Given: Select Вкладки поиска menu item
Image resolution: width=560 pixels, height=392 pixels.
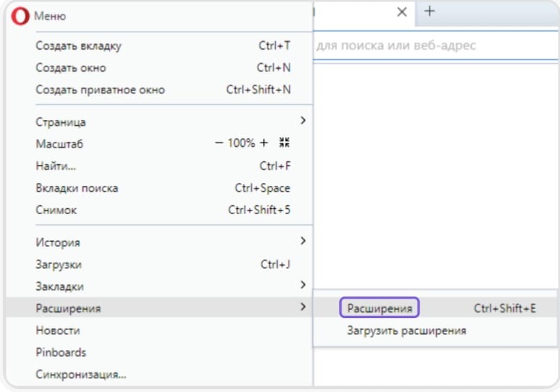Looking at the screenshot, I should coord(77,188).
